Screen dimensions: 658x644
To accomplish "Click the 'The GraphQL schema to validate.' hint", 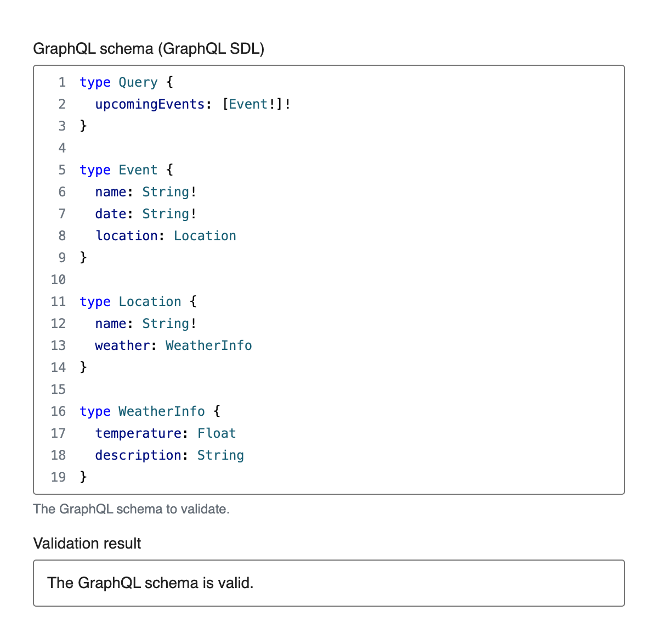I will coord(131,509).
